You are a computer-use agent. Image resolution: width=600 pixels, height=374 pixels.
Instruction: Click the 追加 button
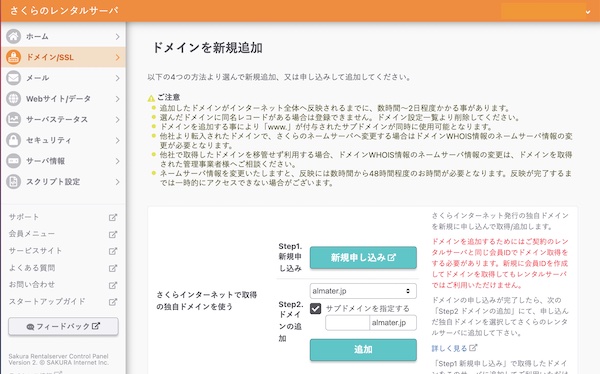pyautogui.click(x=363, y=350)
